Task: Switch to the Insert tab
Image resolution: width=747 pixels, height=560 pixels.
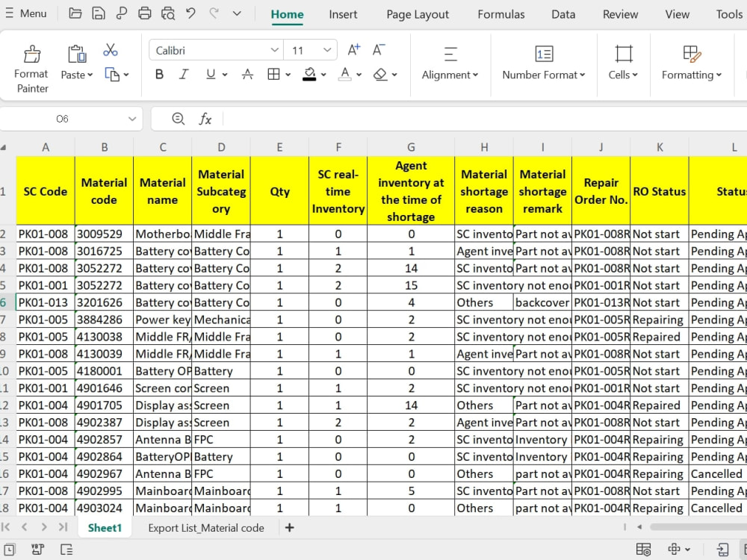Action: pyautogui.click(x=343, y=14)
